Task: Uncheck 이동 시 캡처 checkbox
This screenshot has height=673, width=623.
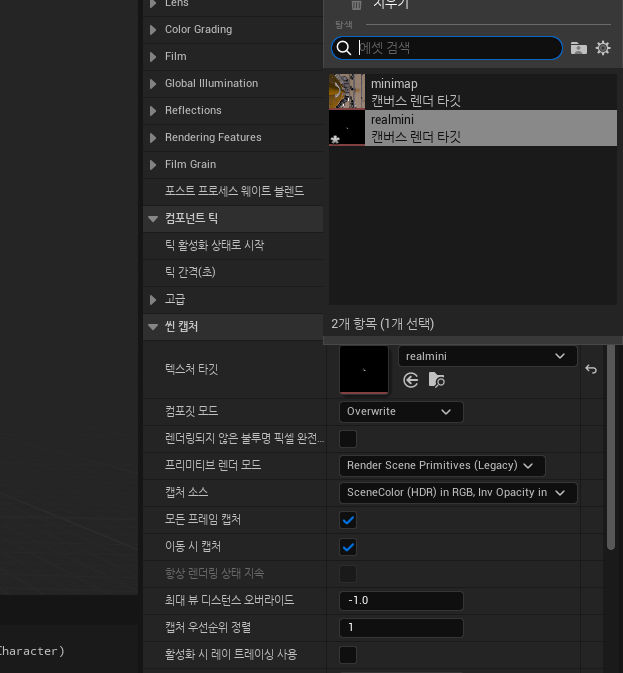Action: coord(348,547)
